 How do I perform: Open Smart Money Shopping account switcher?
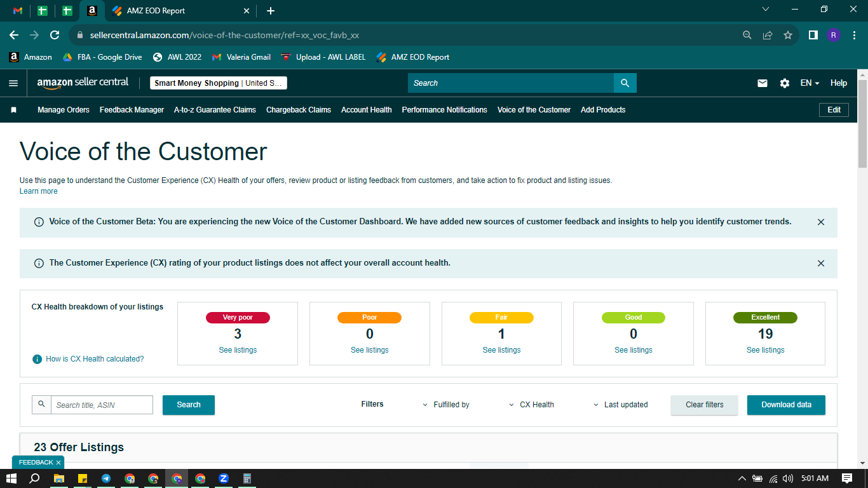coord(219,83)
